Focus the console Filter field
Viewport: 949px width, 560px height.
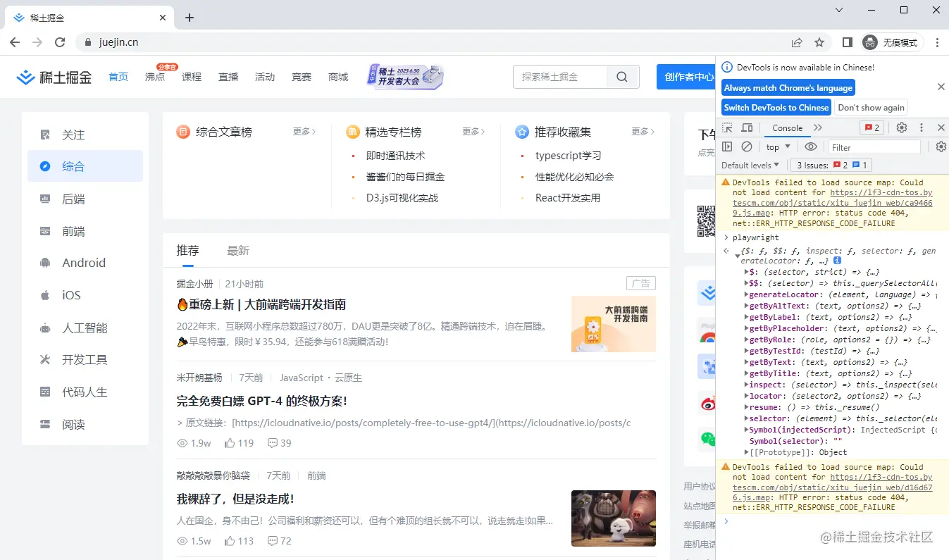(x=874, y=147)
